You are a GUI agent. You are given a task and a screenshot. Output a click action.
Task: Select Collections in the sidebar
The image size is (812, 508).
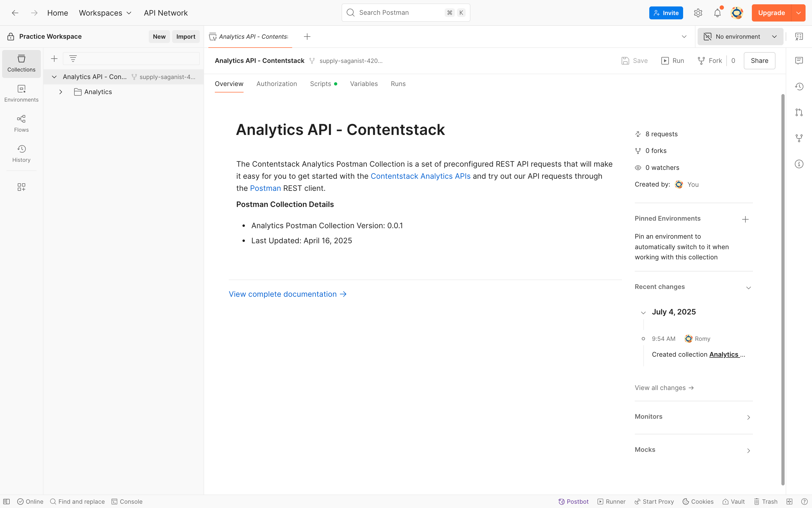(x=21, y=63)
